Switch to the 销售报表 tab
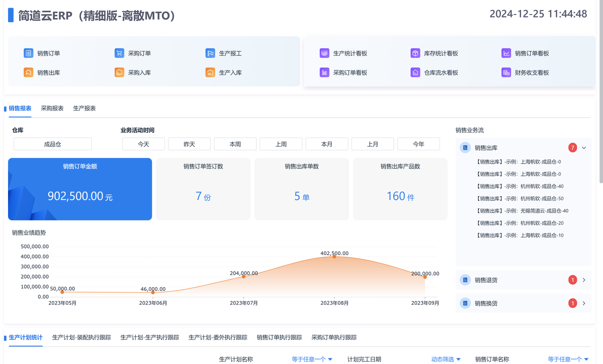The height and width of the screenshot is (364, 603). pos(20,108)
